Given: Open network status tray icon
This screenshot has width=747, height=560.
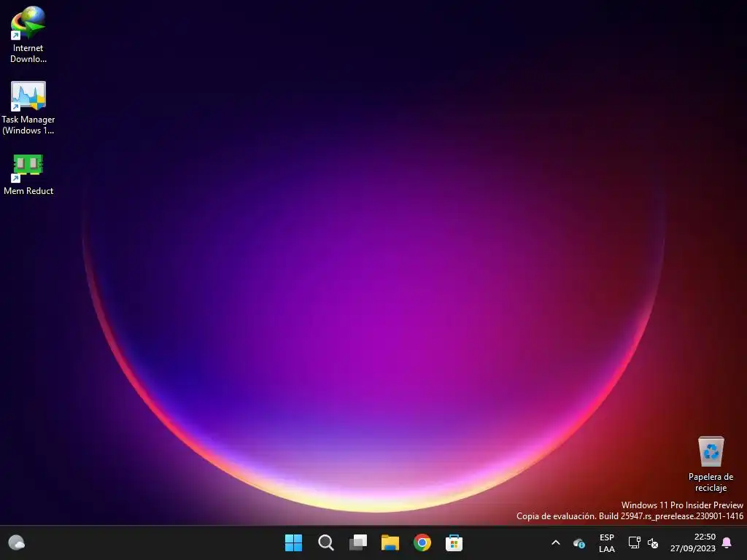Looking at the screenshot, I should [634, 542].
